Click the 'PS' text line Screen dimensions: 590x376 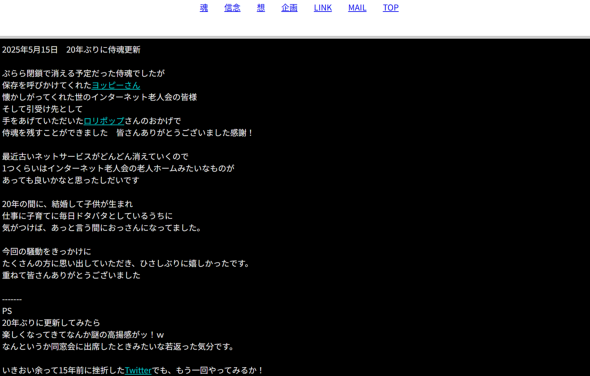click(x=7, y=311)
